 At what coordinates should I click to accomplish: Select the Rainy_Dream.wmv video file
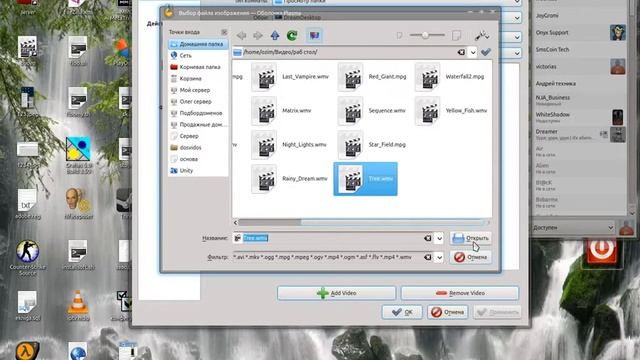[289, 179]
